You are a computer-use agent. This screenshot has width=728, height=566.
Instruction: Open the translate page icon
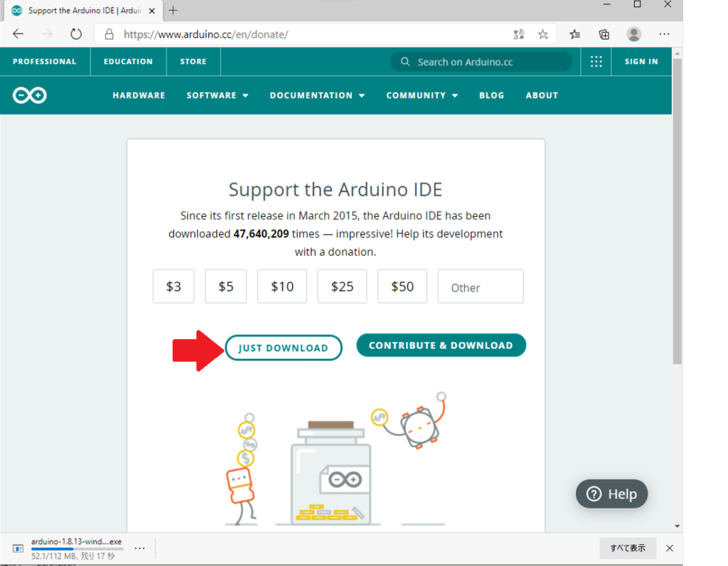coord(518,34)
